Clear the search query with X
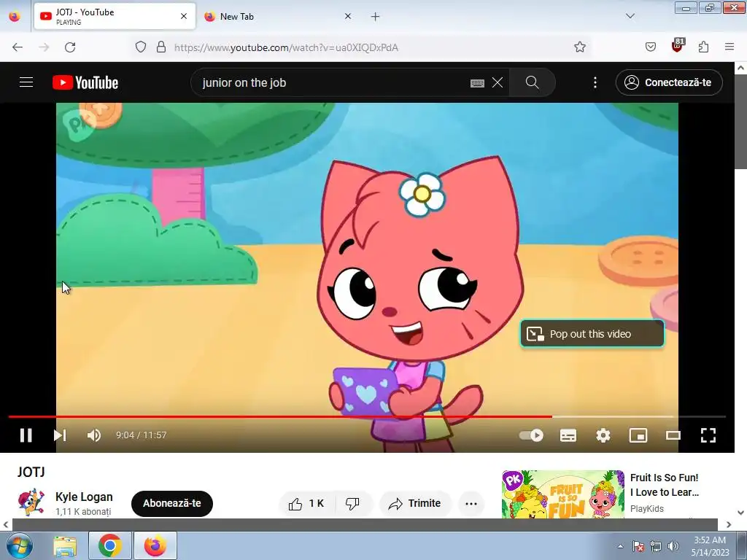 [498, 82]
